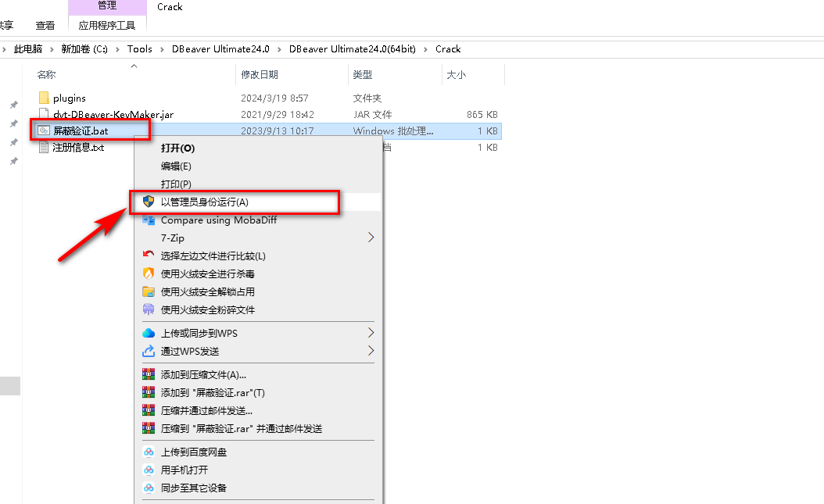Navigate to Tools in address bar
Image resolution: width=824 pixels, height=504 pixels.
pyautogui.click(x=139, y=48)
